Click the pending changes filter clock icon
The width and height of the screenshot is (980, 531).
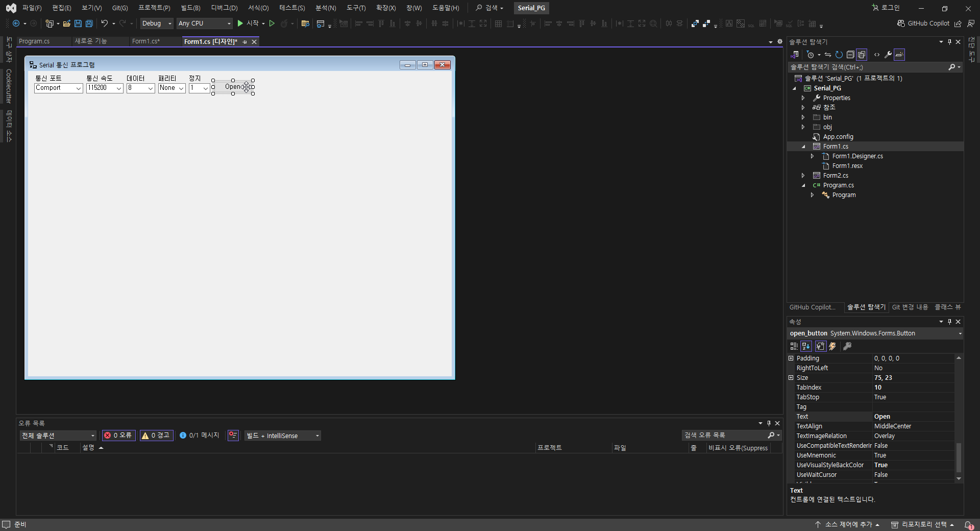[x=810, y=55]
